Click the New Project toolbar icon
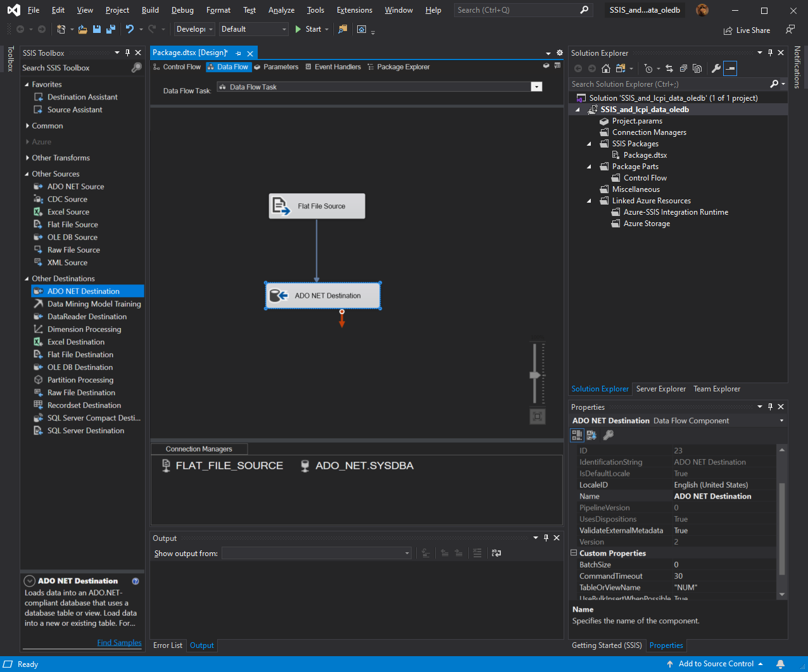This screenshot has width=808, height=672. click(x=61, y=29)
